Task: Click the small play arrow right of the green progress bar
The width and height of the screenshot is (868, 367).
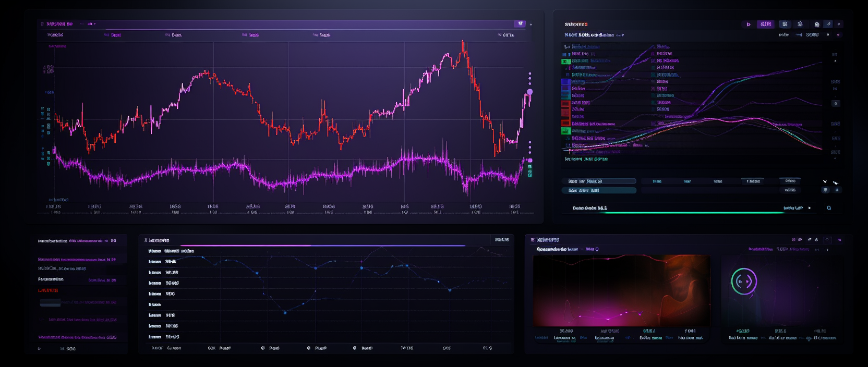Action: (x=810, y=208)
